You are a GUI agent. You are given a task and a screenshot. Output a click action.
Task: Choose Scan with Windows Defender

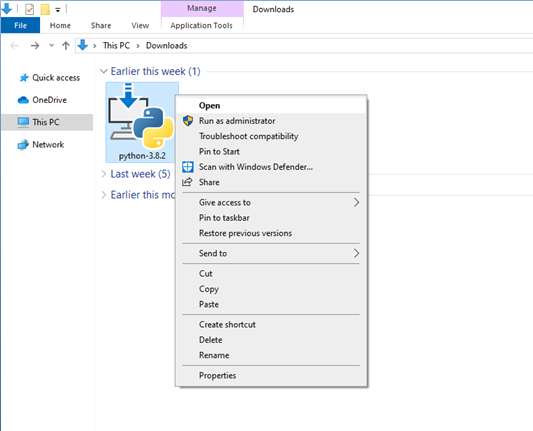pyautogui.click(x=271, y=167)
